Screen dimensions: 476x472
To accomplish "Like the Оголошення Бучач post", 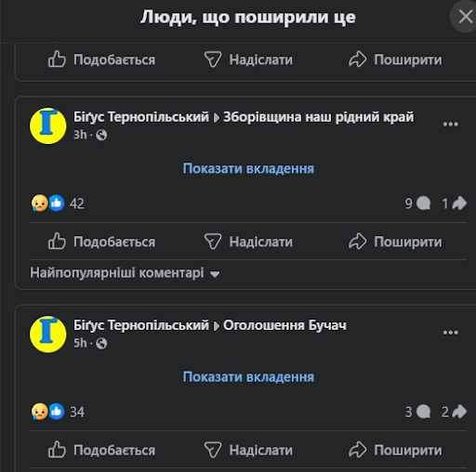I will [x=101, y=450].
